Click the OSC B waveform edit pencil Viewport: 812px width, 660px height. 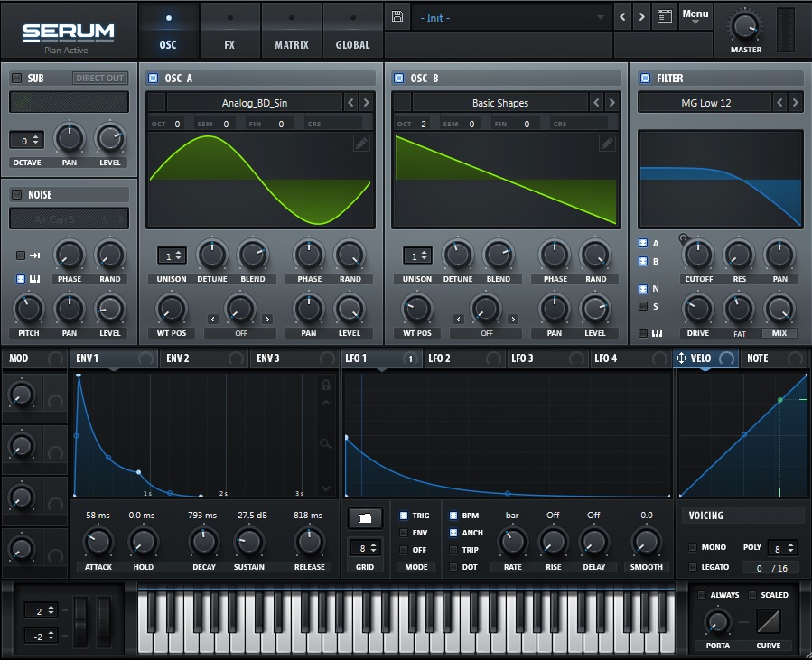607,144
